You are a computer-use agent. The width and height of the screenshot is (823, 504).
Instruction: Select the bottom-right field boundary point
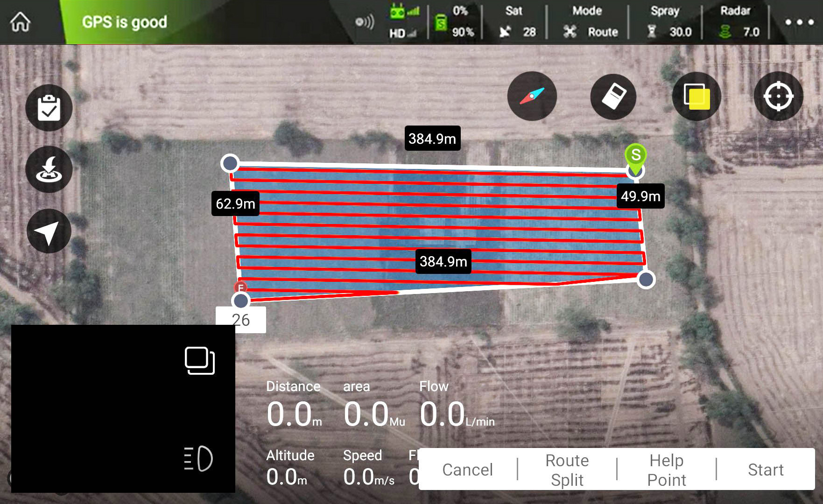point(646,280)
